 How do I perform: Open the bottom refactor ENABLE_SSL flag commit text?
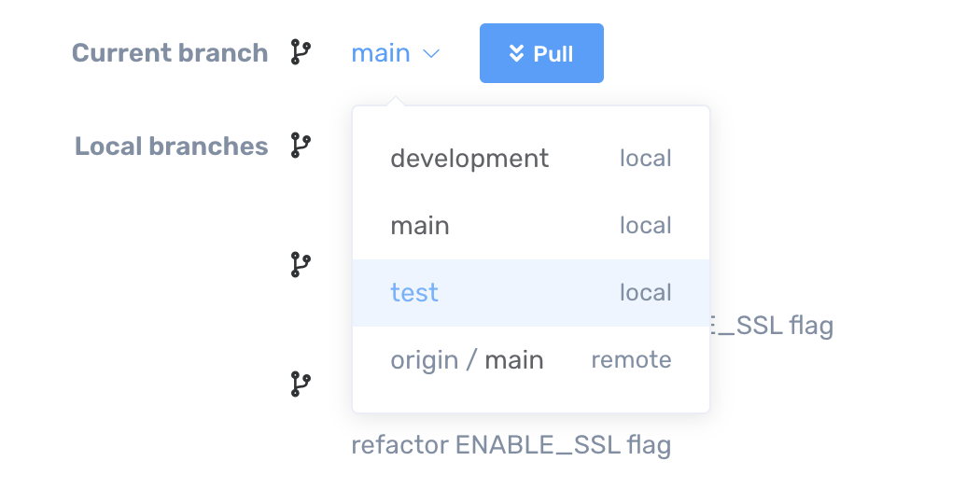(x=511, y=445)
